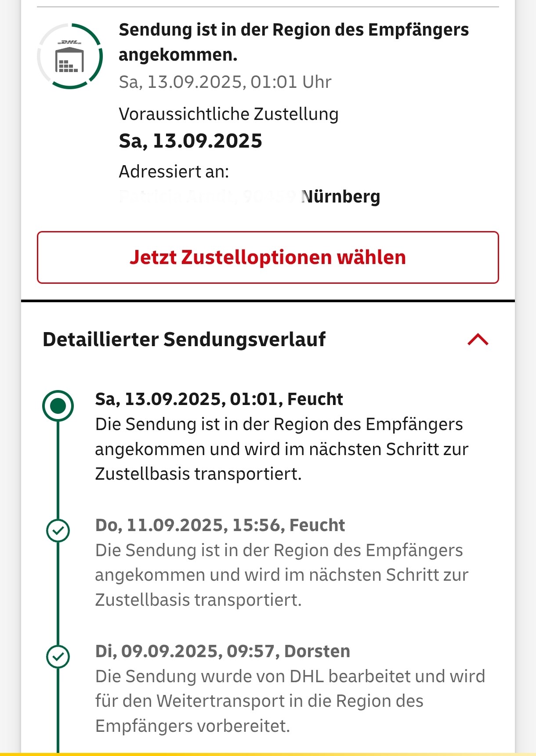This screenshot has height=756, width=536.
Task: Select the Di, 09.09.2025, 09:57, Dorsten entry title
Action: 223,651
